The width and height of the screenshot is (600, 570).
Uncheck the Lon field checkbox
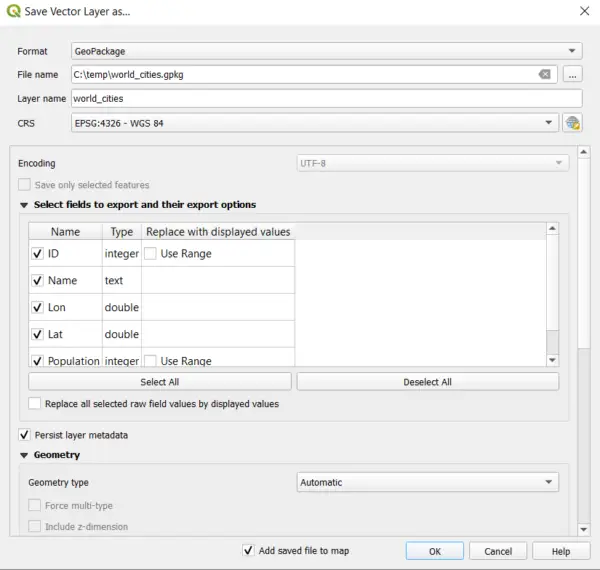coord(38,308)
